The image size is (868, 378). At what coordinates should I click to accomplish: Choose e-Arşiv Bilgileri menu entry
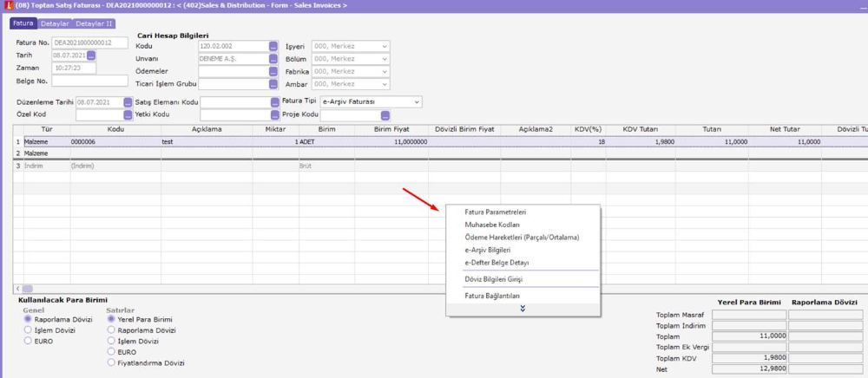(488, 250)
